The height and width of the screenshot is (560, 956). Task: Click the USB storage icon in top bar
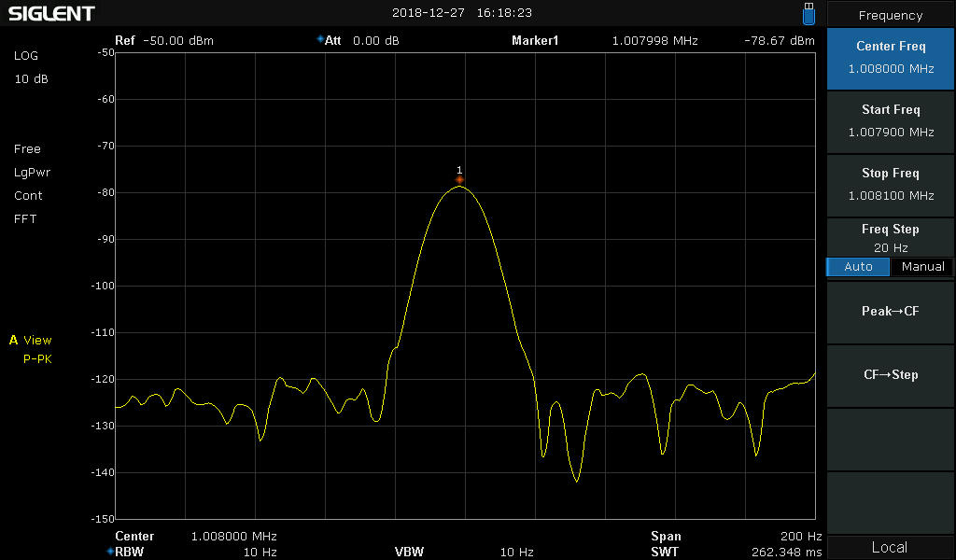pyautogui.click(x=808, y=13)
